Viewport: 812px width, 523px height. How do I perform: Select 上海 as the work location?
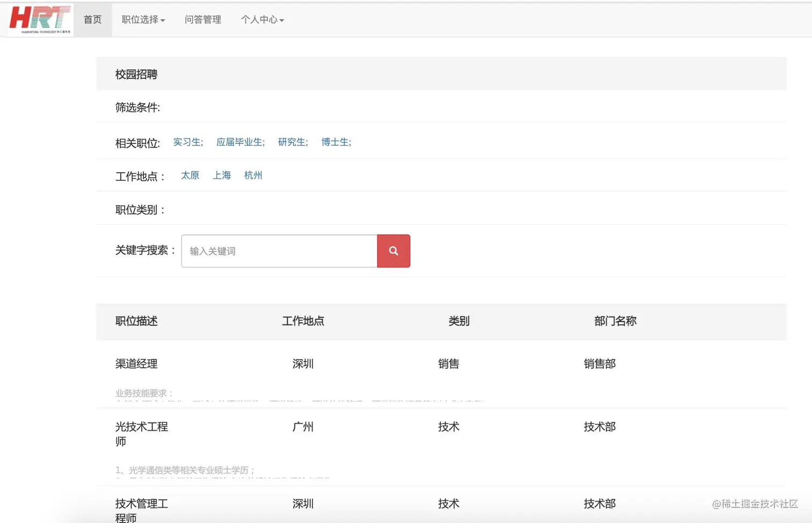[x=222, y=176]
